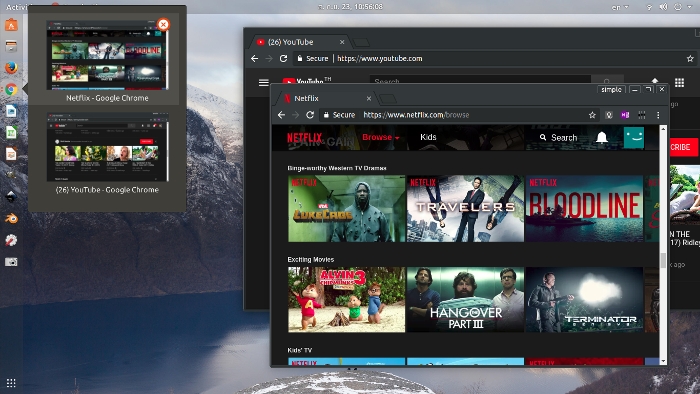
Task: Reload the Netflix page
Action: 310,115
